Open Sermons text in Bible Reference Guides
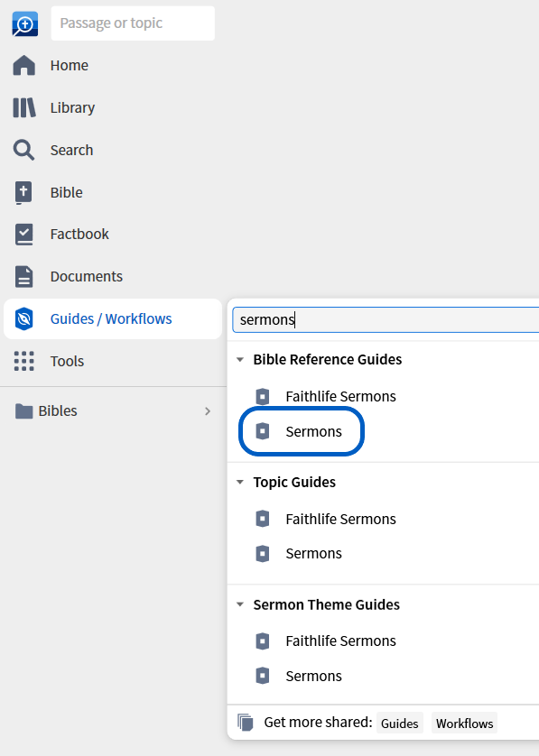 [313, 431]
